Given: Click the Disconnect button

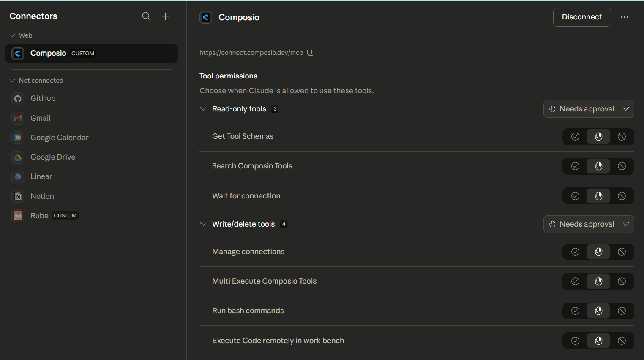Looking at the screenshot, I should (581, 17).
